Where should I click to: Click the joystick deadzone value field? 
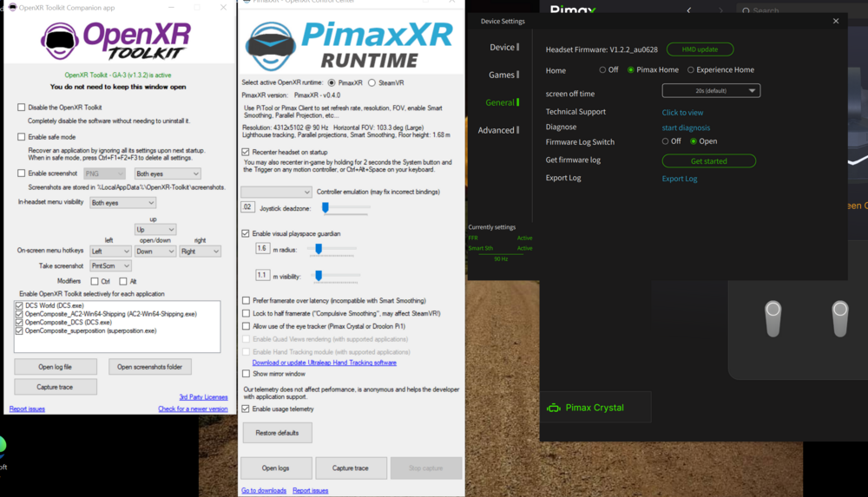click(x=247, y=207)
